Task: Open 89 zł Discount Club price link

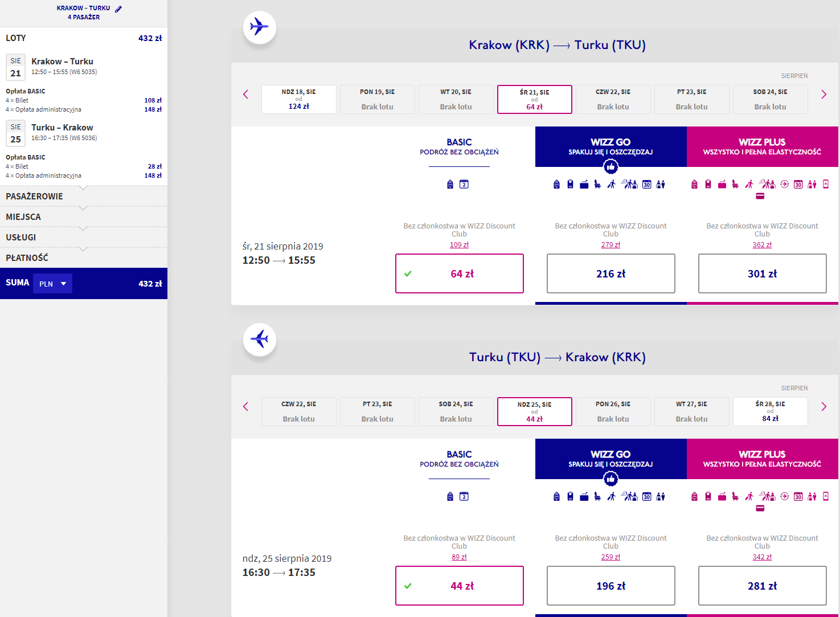Action: 460,557
